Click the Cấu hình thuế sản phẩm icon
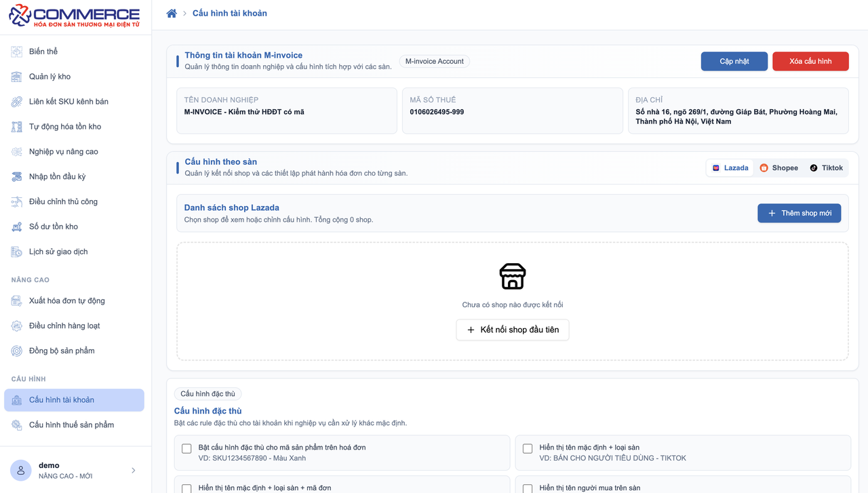Screen dimensions: 868x493 click(x=17, y=425)
